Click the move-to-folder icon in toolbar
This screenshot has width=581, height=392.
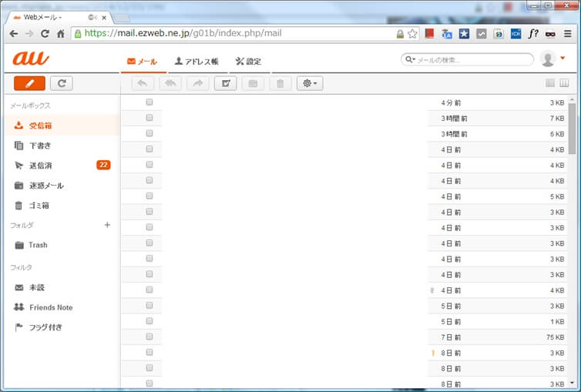coord(253,83)
